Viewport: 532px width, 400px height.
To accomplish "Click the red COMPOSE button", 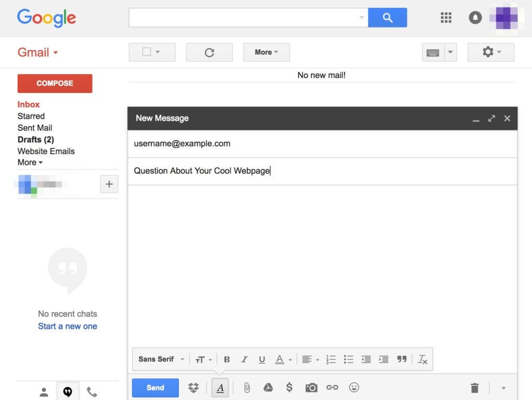I will tap(55, 84).
